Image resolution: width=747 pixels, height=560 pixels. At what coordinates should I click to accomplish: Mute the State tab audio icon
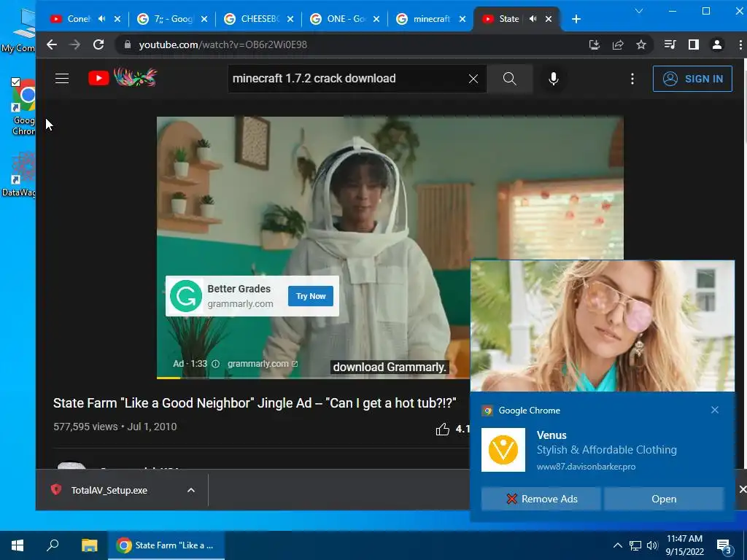pos(533,18)
